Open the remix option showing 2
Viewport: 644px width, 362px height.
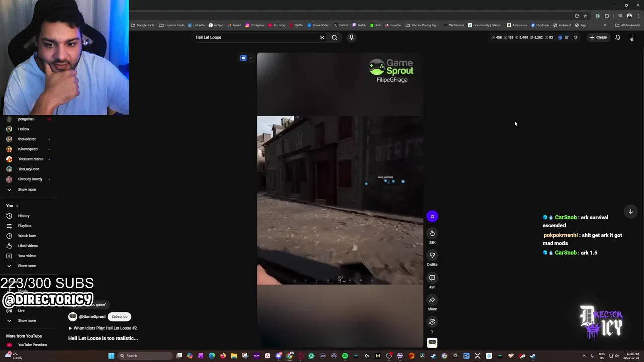pos(432,322)
